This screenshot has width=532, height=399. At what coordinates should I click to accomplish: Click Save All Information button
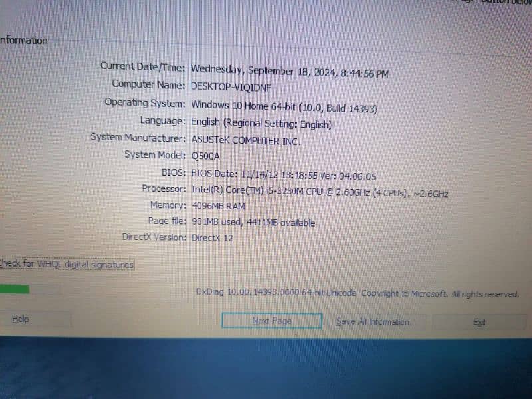[372, 322]
